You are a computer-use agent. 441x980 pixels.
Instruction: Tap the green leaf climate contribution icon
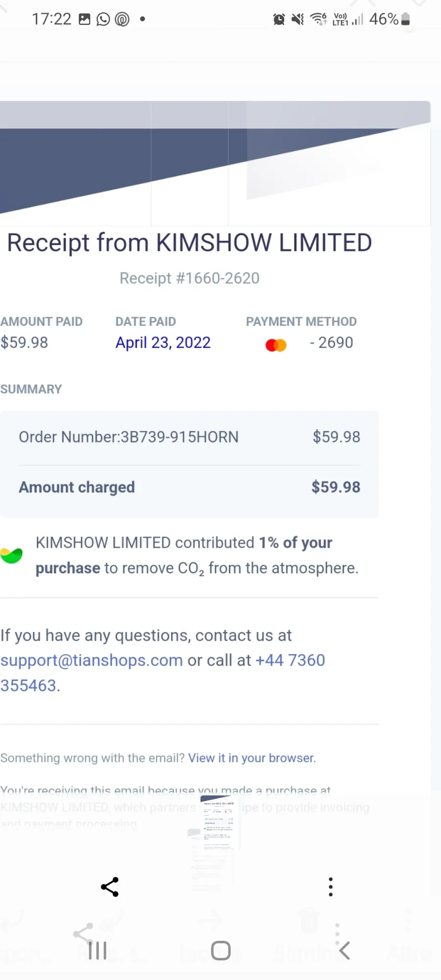point(12,556)
